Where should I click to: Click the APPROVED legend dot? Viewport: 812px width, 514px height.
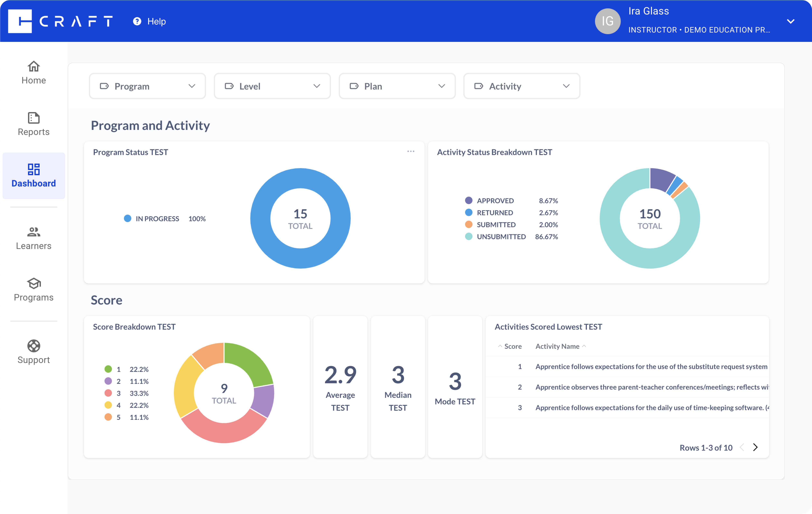[468, 200]
